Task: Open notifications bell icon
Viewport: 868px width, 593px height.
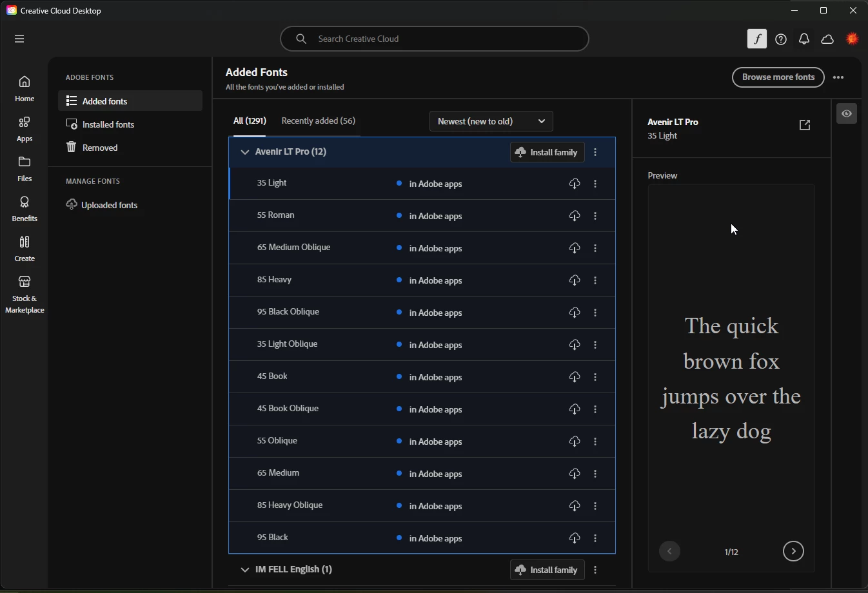Action: click(804, 39)
